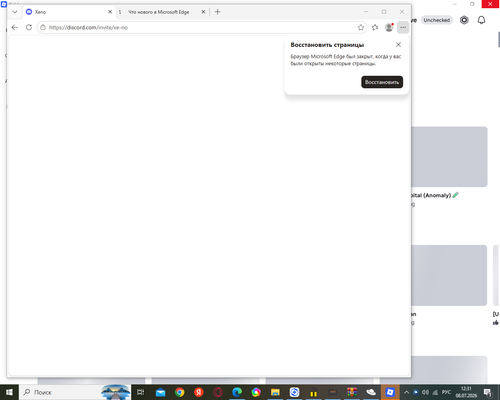Click the Восстановить страницы heading text
500x400 pixels.
[x=327, y=45]
